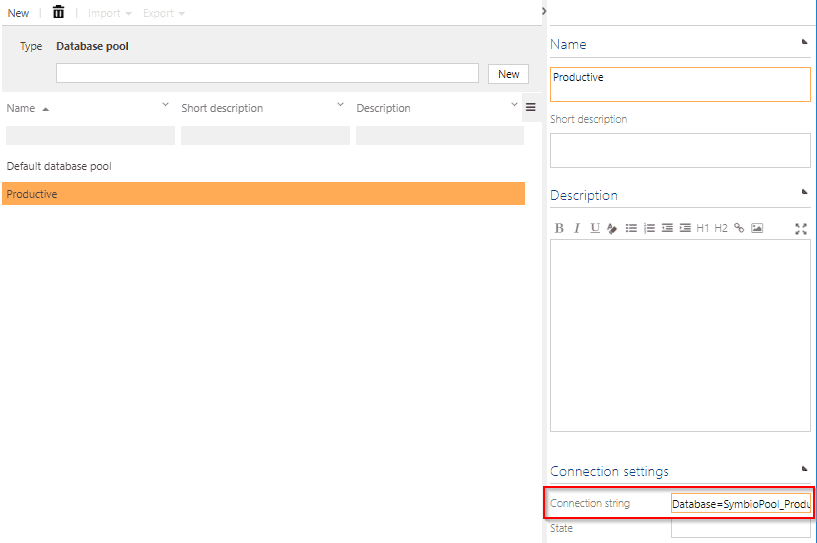Click the Connection string input field

click(x=740, y=504)
